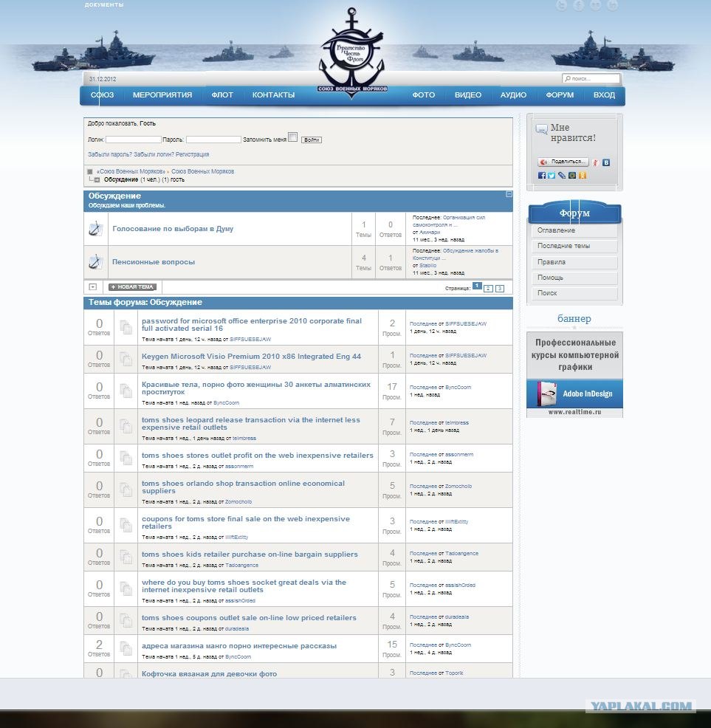Toggle the Запомнить меня checkbox
The height and width of the screenshot is (728, 711).
click(293, 137)
